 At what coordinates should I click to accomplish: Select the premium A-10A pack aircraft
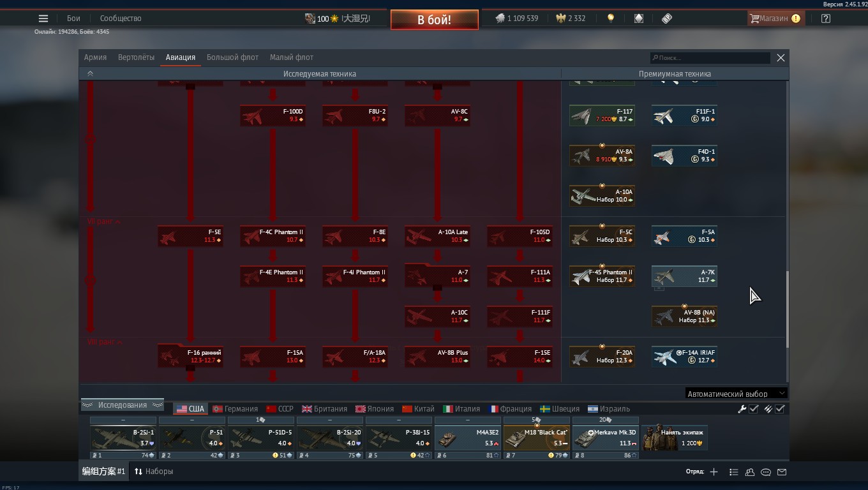[x=602, y=196]
